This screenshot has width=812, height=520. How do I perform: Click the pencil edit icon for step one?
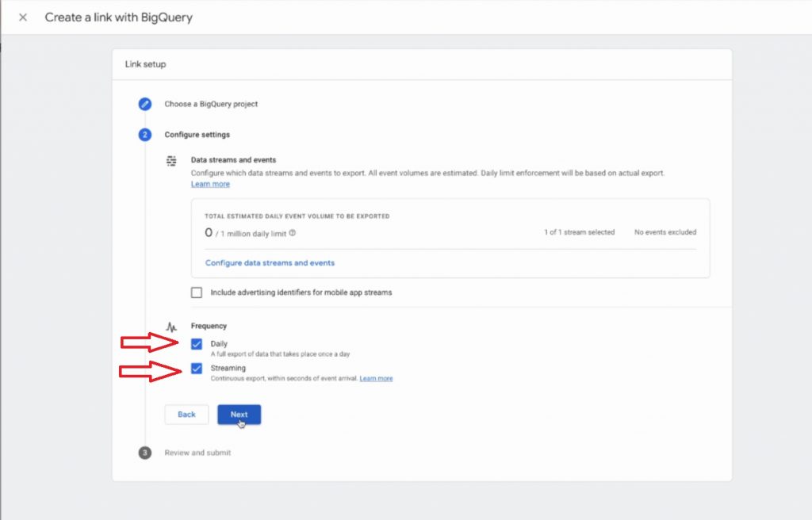(145, 104)
